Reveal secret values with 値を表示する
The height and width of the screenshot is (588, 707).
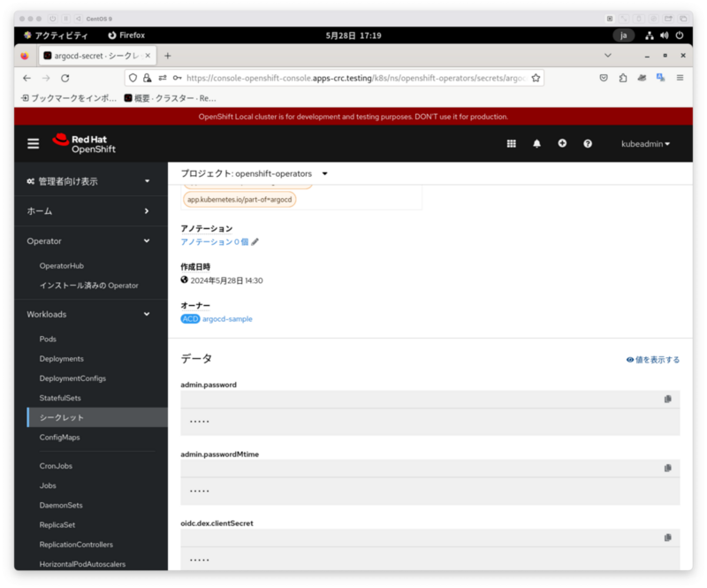653,360
